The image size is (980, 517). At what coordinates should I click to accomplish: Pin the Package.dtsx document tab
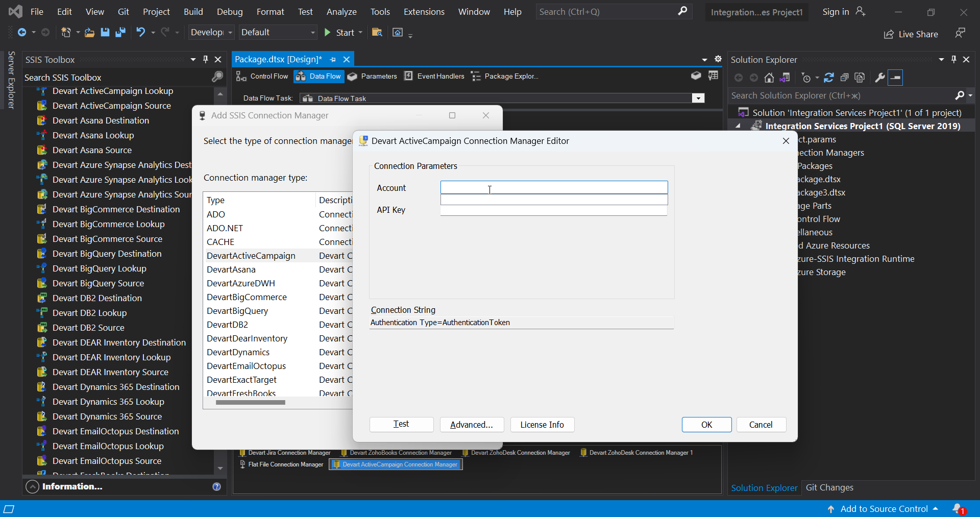pos(332,59)
